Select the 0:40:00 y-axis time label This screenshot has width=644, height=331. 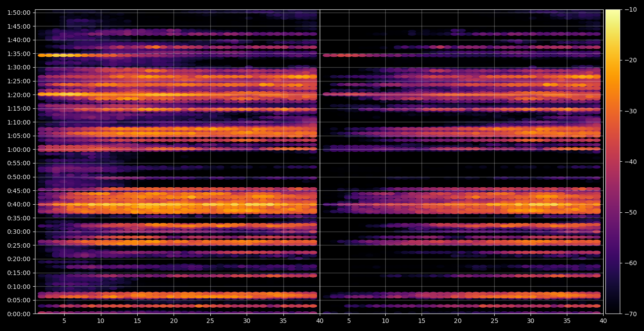19,204
